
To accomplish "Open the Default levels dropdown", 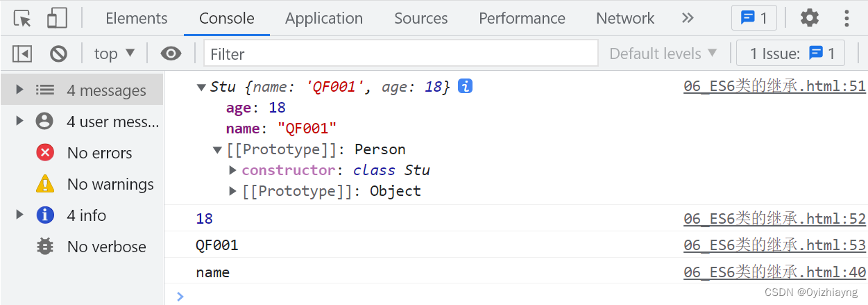I will click(x=663, y=53).
